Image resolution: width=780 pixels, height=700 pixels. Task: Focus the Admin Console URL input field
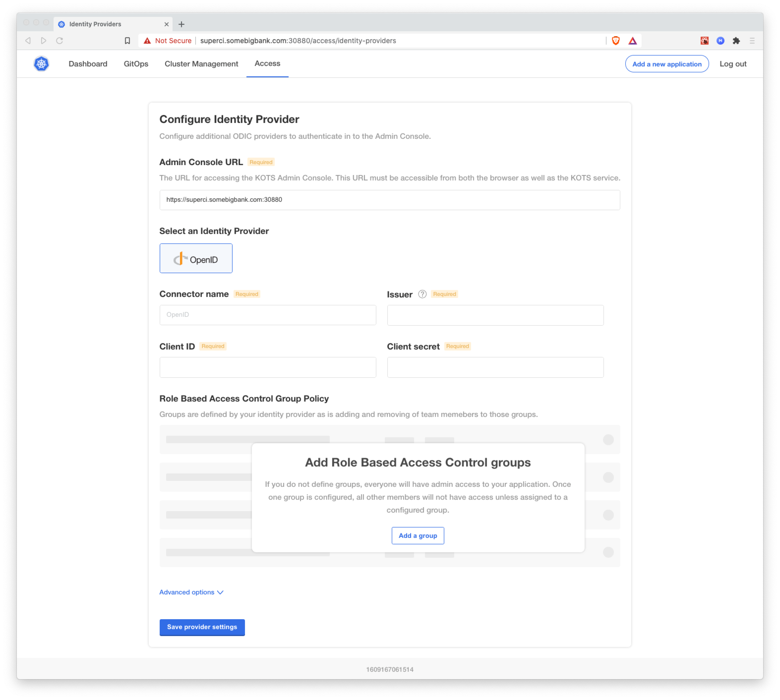pos(390,200)
